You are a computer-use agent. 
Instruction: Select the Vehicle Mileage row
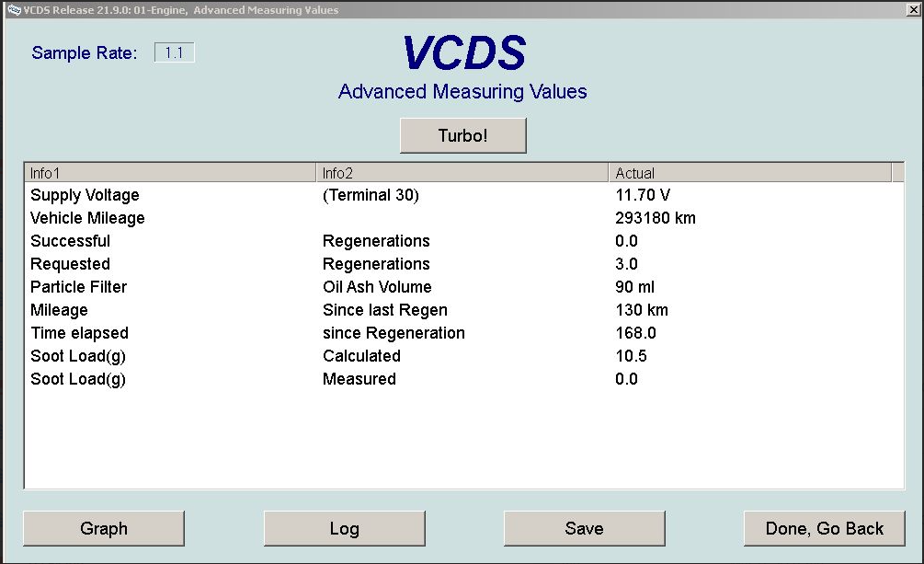click(x=463, y=218)
